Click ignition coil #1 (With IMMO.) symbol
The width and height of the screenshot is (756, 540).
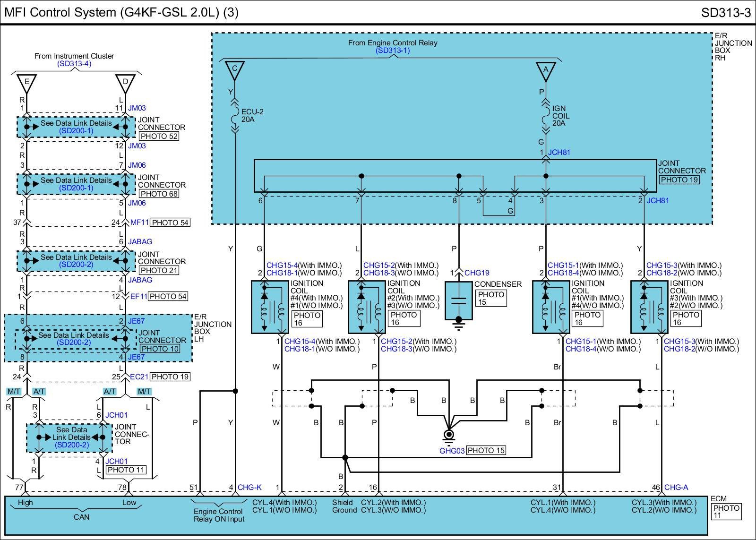coord(551,307)
